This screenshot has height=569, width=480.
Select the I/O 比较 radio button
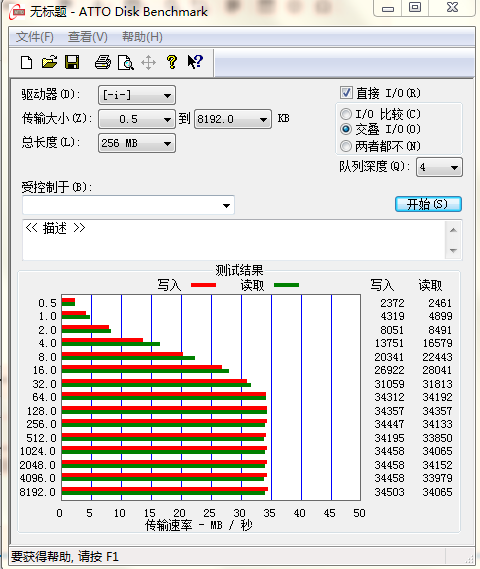346,114
